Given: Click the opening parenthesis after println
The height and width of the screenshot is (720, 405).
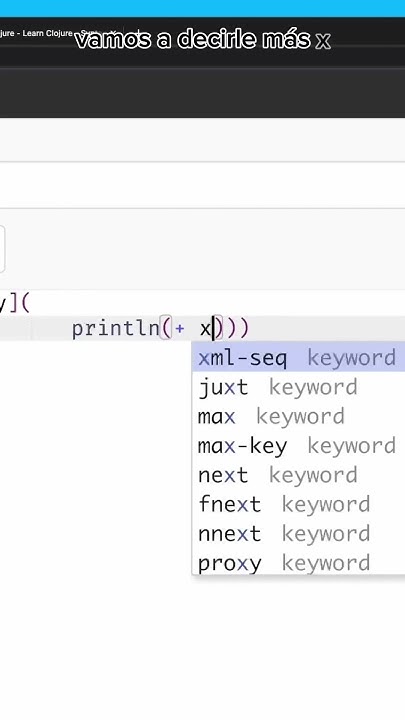Looking at the screenshot, I should coord(165,329).
